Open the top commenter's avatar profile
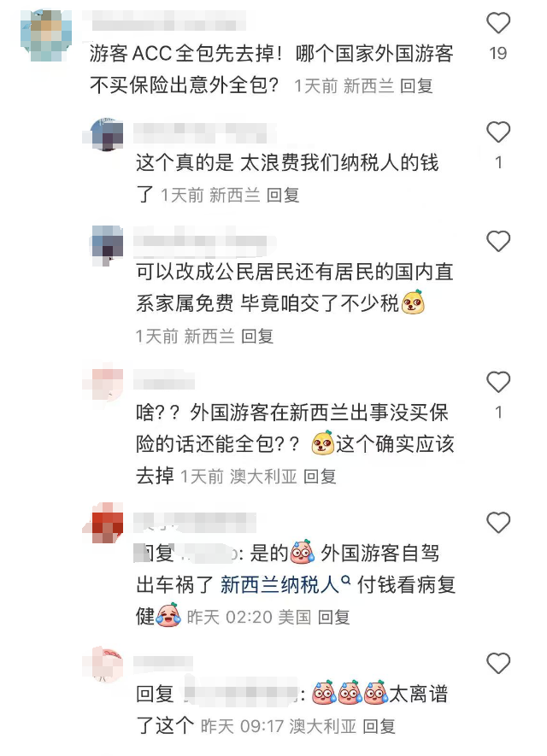Viewport: 547px width, 756px height. [46, 35]
